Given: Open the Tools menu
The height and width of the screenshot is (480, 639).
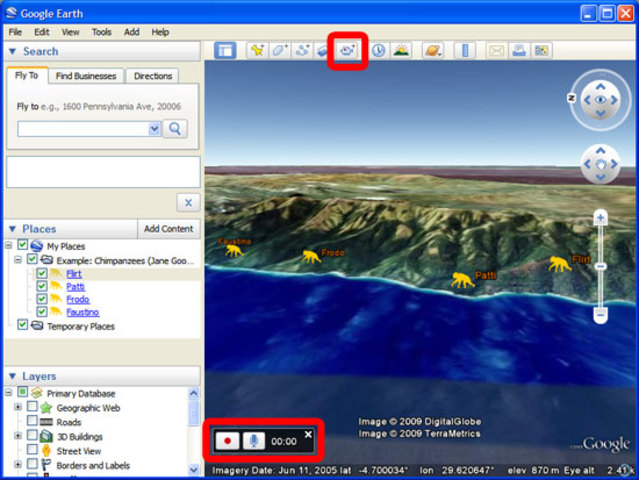Looking at the screenshot, I should (x=101, y=32).
